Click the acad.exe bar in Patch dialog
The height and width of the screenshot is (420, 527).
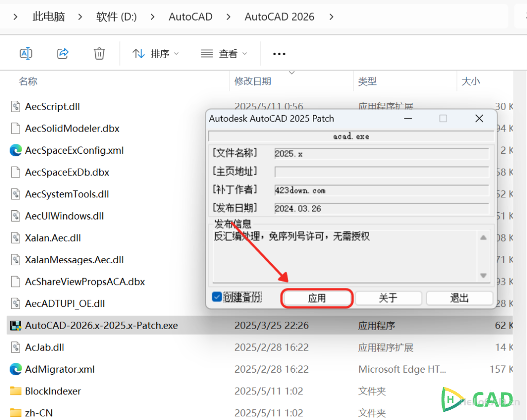(351, 136)
